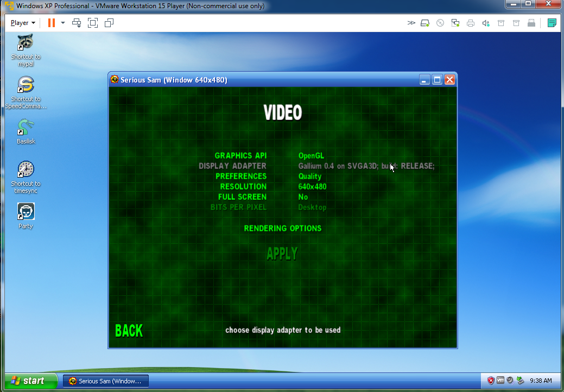Change the Resolution 640x480 value
Image resolution: width=564 pixels, height=392 pixels.
click(x=312, y=187)
